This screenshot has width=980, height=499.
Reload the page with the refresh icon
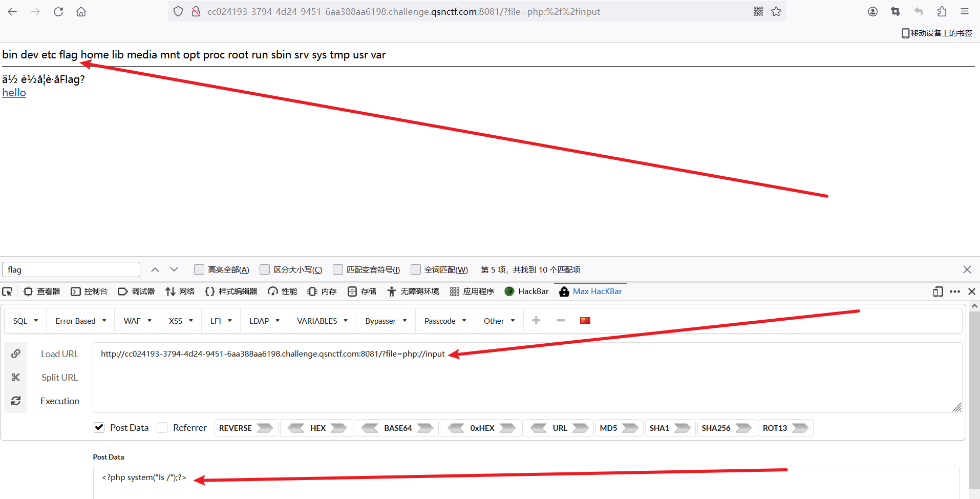[x=58, y=11]
